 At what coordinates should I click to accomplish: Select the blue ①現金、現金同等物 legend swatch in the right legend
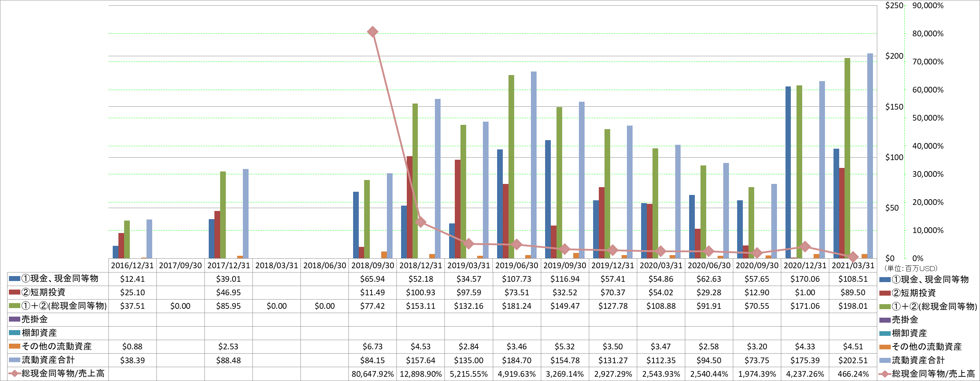click(885, 280)
